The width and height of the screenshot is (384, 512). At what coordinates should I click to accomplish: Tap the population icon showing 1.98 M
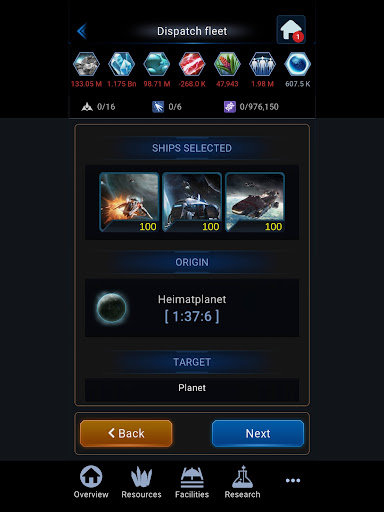click(x=262, y=64)
